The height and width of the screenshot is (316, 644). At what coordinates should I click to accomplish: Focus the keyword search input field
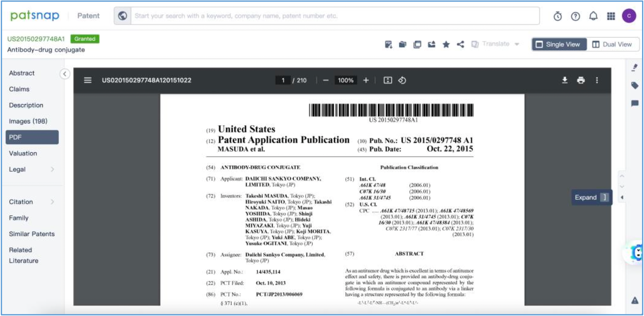(x=335, y=16)
